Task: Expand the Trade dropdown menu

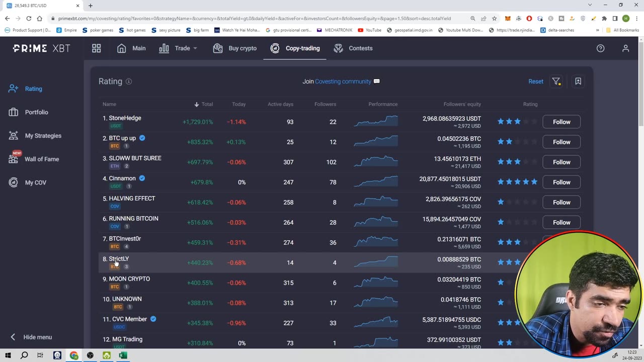Action: pos(178,48)
